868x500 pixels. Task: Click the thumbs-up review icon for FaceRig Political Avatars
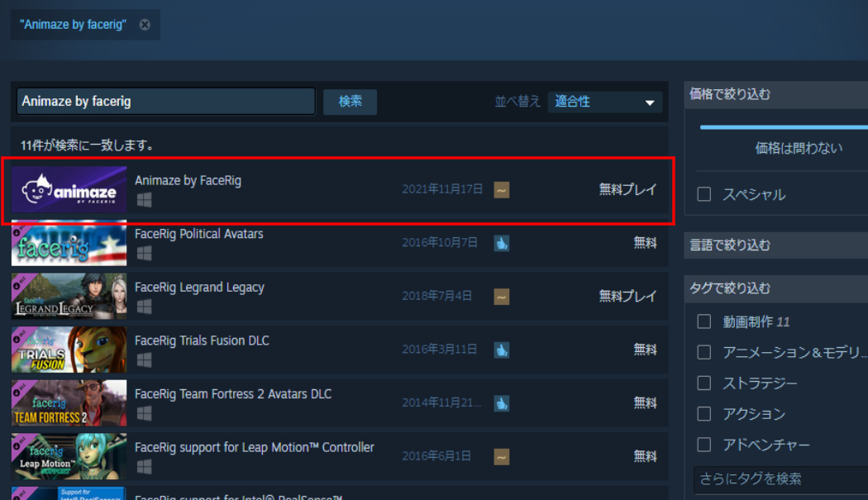(x=502, y=243)
